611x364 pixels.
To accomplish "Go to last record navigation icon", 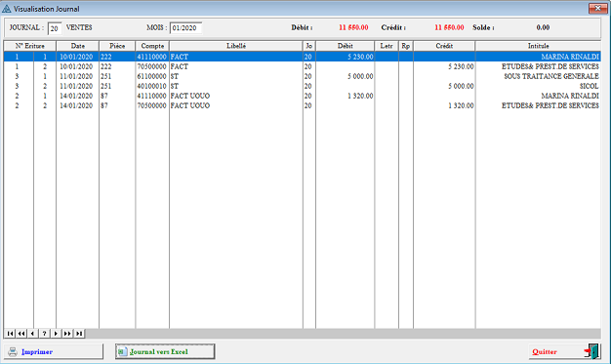I will click(79, 334).
